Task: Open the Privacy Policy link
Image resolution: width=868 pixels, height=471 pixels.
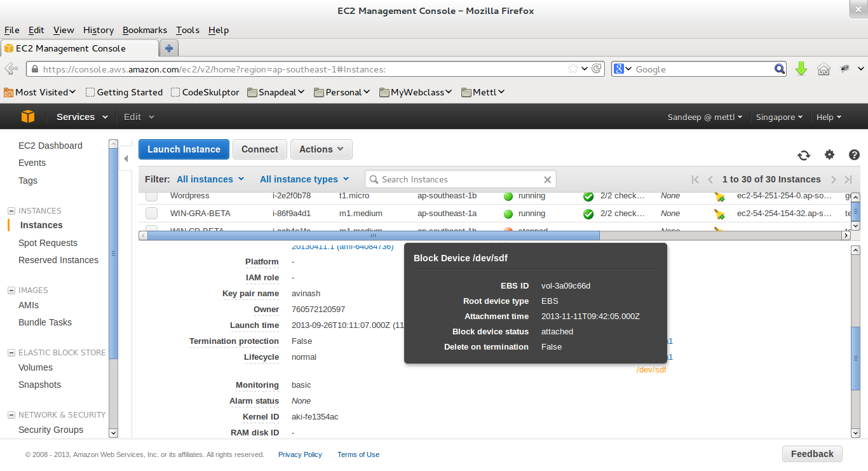Action: [x=300, y=454]
